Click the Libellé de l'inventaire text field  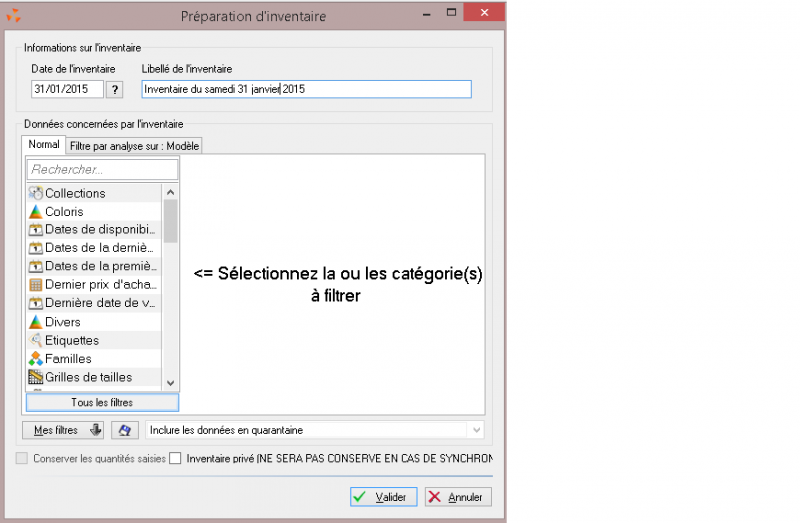[x=307, y=89]
